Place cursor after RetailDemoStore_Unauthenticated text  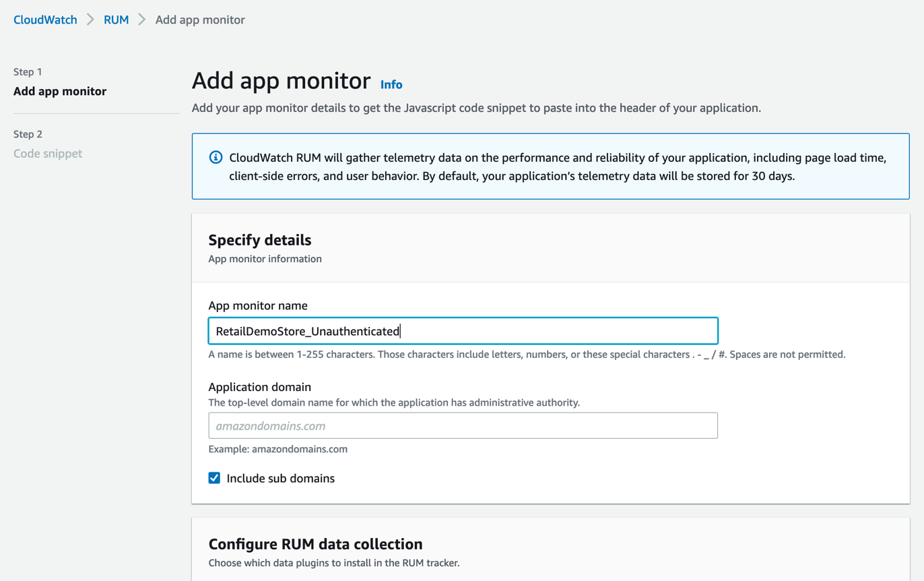click(401, 330)
